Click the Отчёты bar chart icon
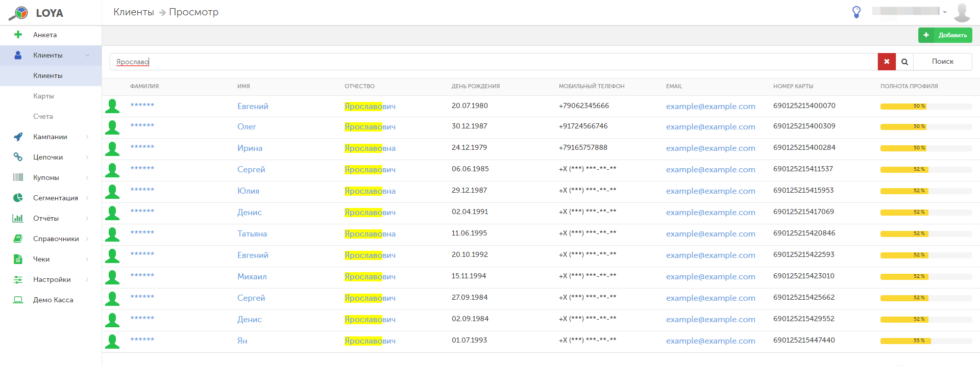 click(x=18, y=218)
